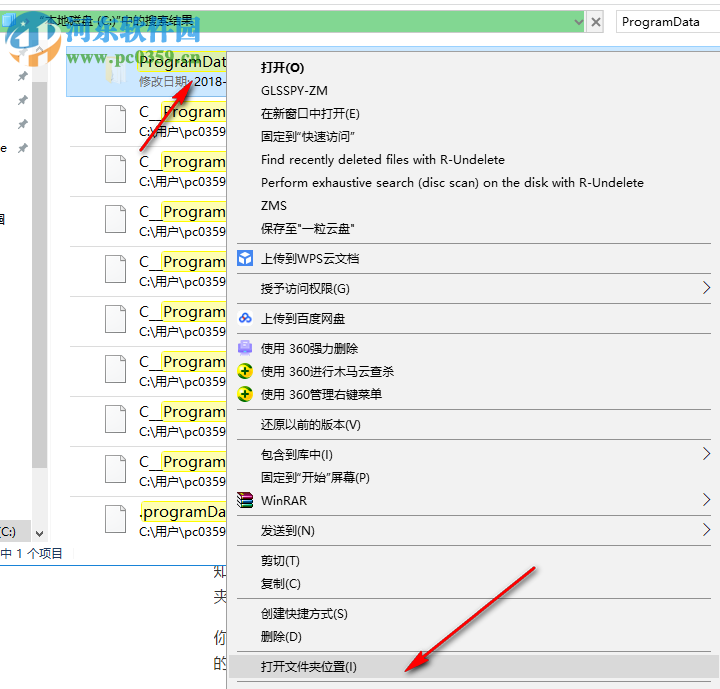Choose 创建快捷方式(S)
This screenshot has width=720, height=689.
click(304, 613)
